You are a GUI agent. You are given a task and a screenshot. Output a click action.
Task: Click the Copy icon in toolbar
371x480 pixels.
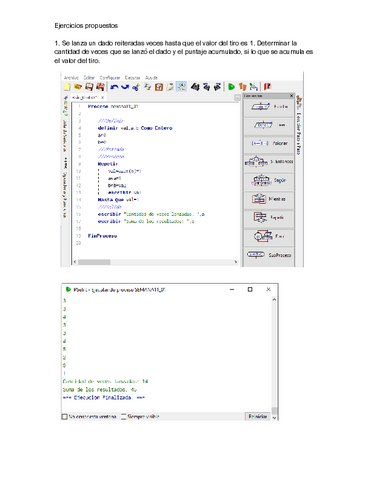coord(147,87)
